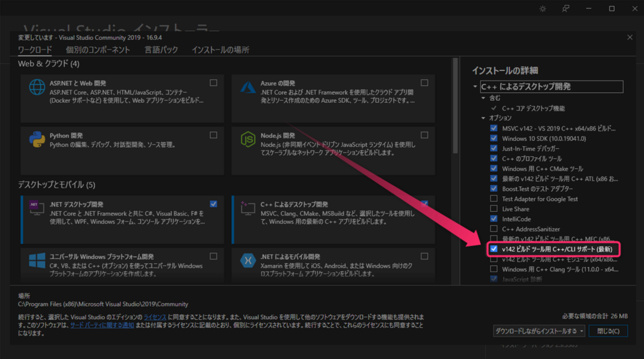Click the インストールの詳細 heading
The width and height of the screenshot is (644, 359).
[505, 70]
